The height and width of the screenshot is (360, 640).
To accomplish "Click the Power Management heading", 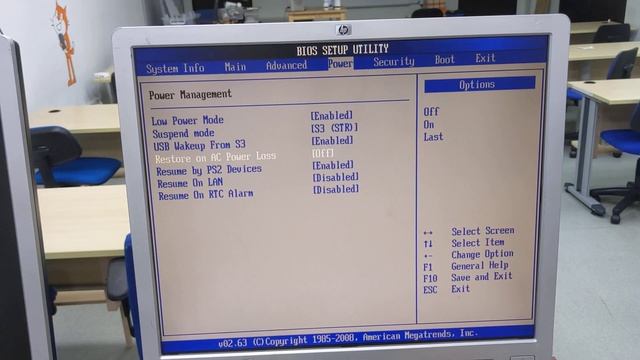I will [190, 95].
